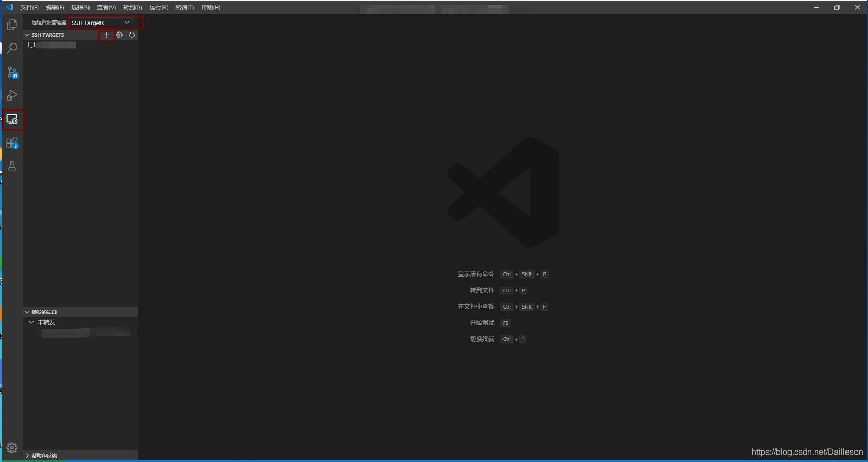Open the 编辑(E) menu
The image size is (868, 462).
click(55, 7)
